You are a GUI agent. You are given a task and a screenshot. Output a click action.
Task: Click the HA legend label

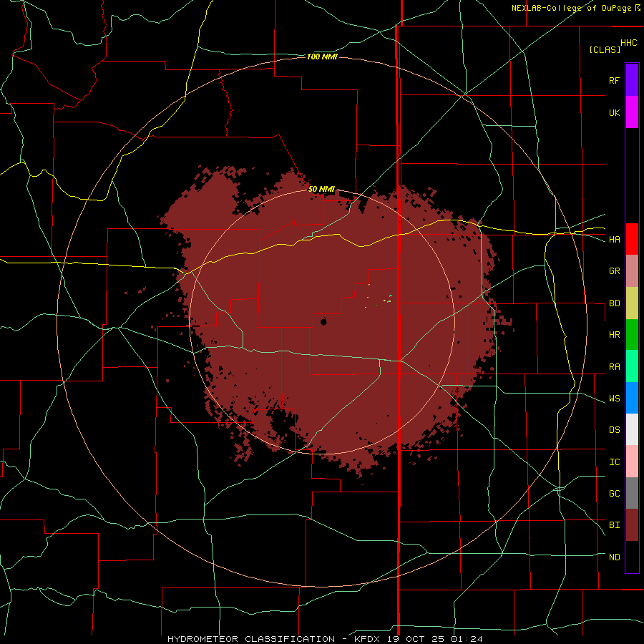coord(614,240)
